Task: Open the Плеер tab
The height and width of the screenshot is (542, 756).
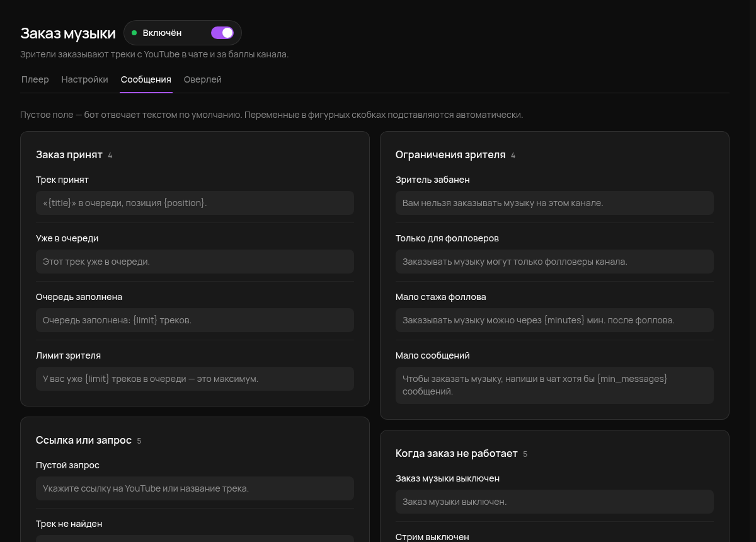Action: (x=35, y=79)
